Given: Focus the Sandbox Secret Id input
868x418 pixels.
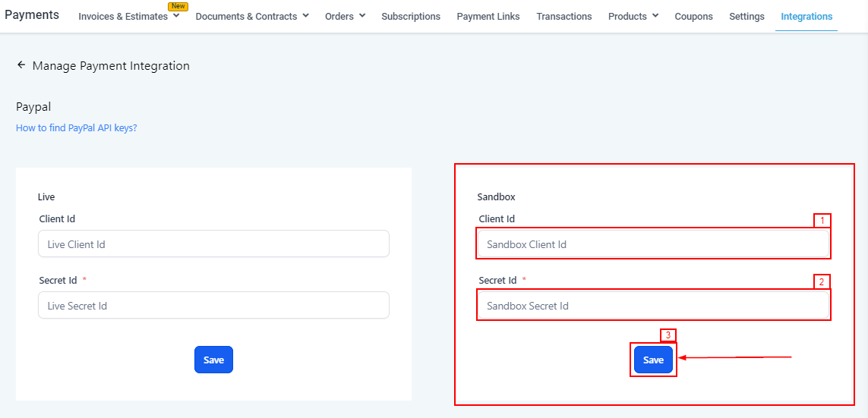Looking at the screenshot, I should (653, 306).
